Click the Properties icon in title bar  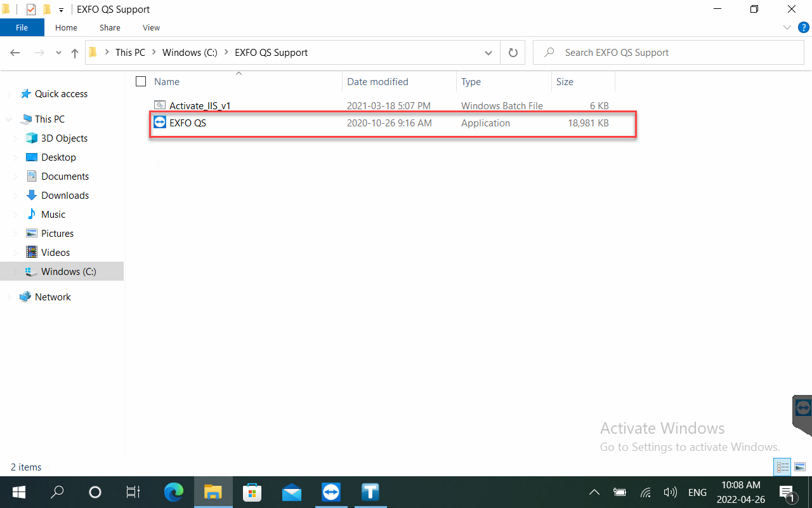(x=30, y=10)
